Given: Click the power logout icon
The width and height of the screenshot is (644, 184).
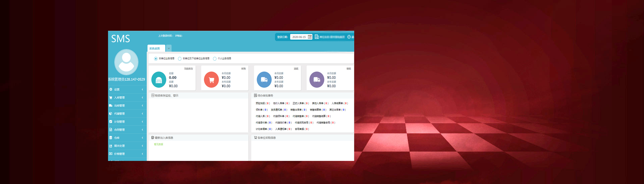Looking at the screenshot, I should (x=349, y=37).
